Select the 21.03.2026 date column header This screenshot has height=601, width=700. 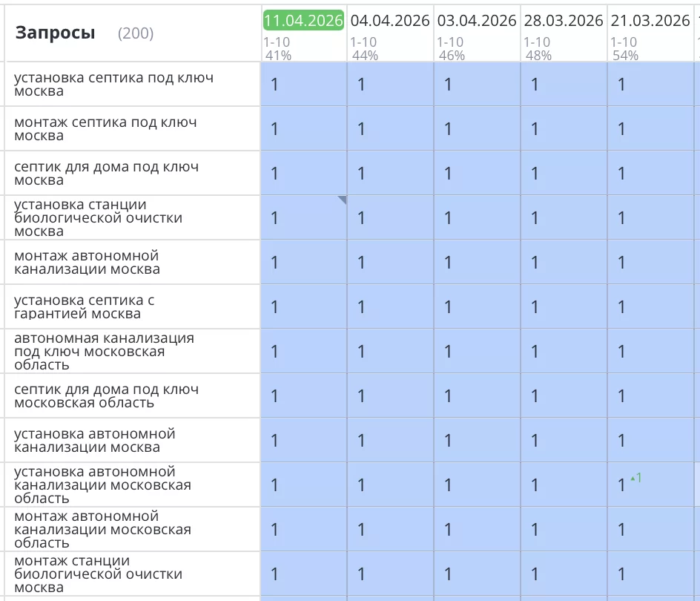pos(650,20)
